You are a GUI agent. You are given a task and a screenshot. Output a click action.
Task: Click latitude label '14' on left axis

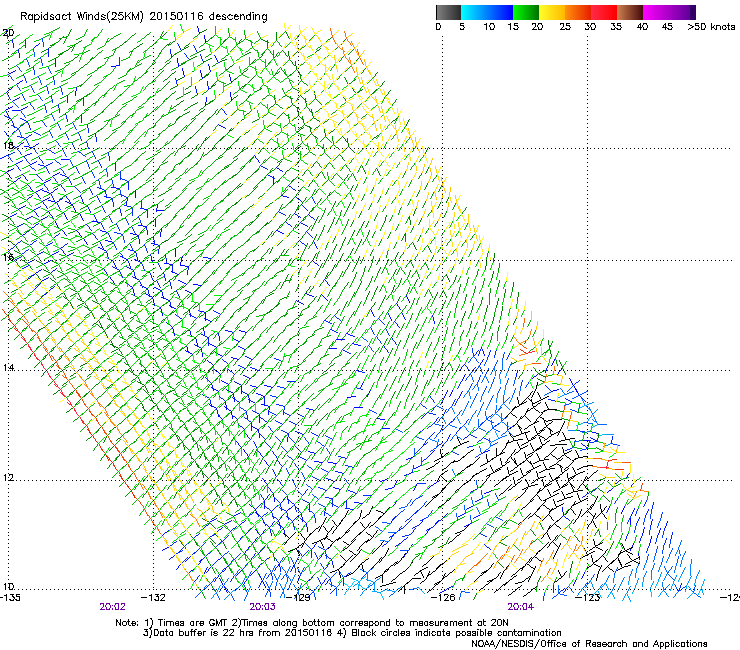tap(8, 367)
